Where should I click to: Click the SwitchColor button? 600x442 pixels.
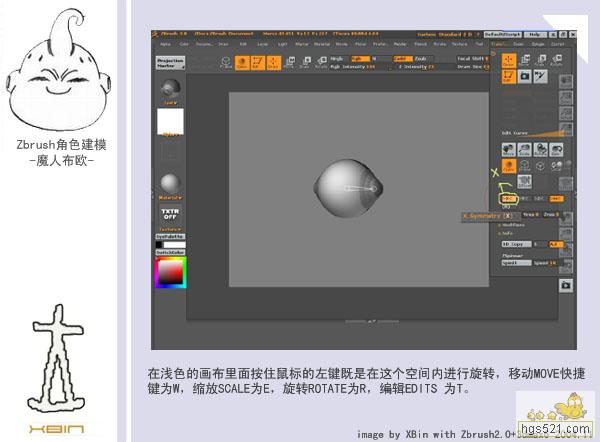170,253
